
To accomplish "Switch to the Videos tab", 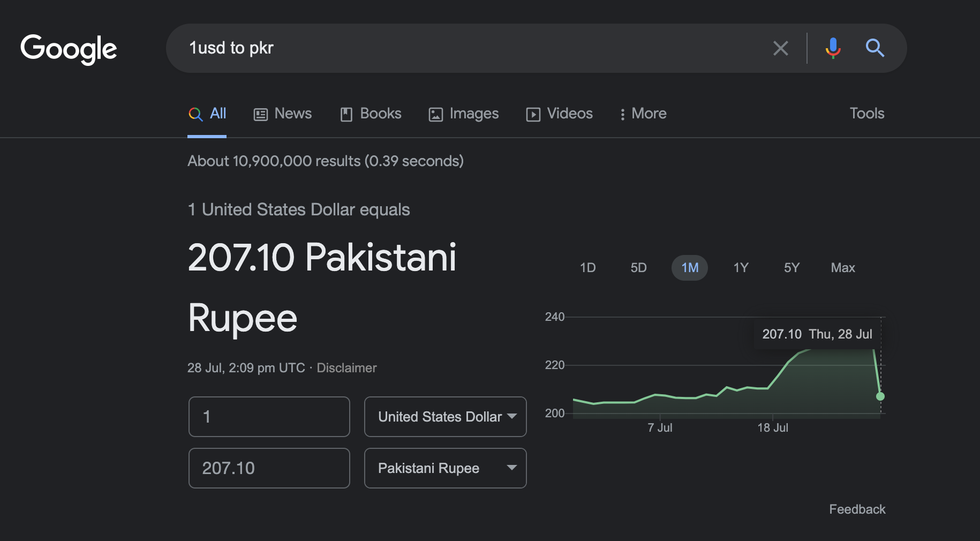I will tap(560, 114).
